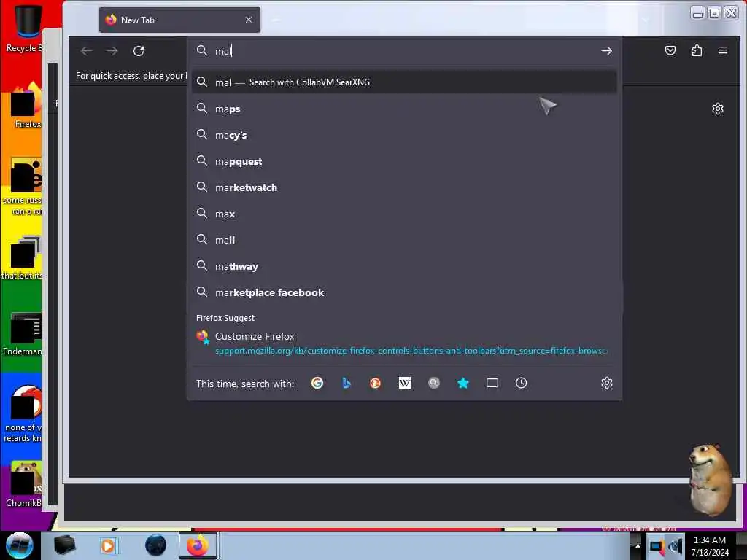747x560 pixels.
Task: Show hidden system tray icons
Action: [x=638, y=546]
